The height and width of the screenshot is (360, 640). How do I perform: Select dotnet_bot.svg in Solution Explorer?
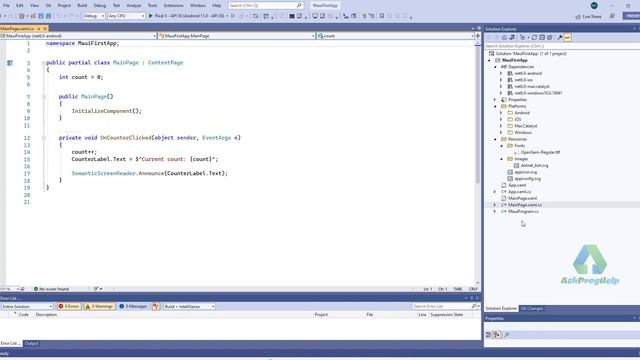coord(534,165)
